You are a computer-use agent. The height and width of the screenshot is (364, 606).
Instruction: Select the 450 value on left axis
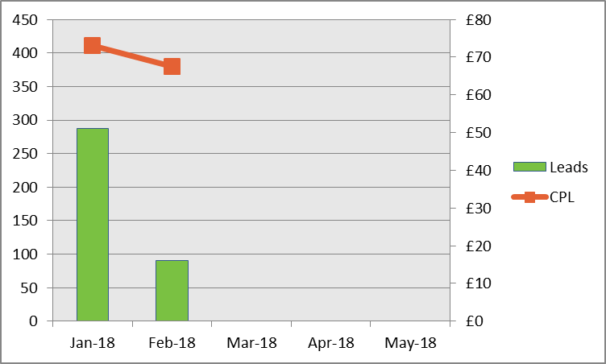point(27,19)
